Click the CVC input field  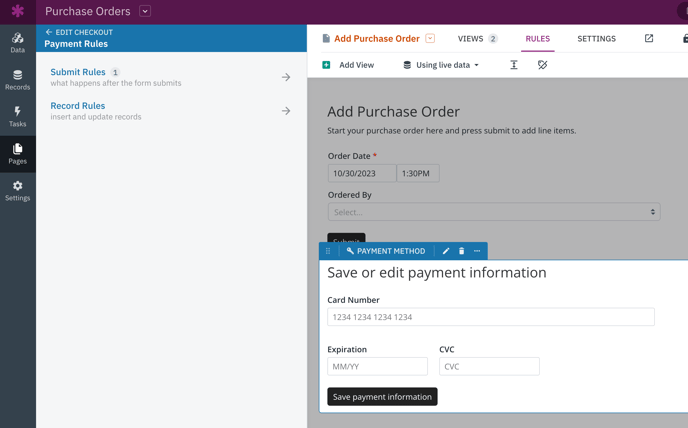point(489,367)
